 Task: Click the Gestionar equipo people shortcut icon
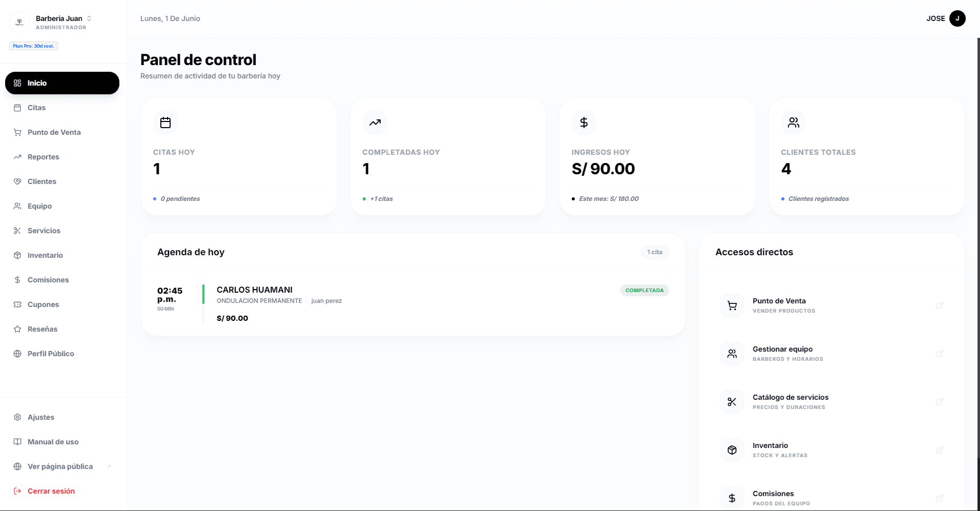[732, 354]
